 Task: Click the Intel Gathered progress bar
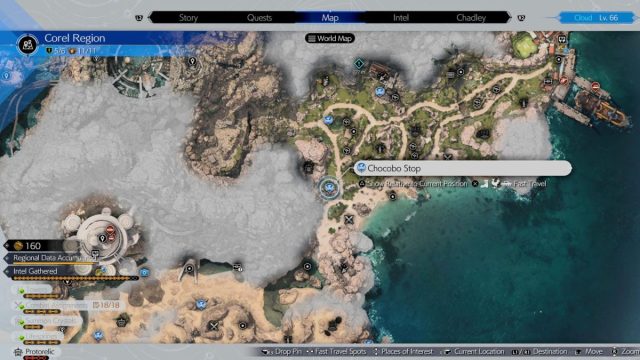pyautogui.click(x=76, y=278)
